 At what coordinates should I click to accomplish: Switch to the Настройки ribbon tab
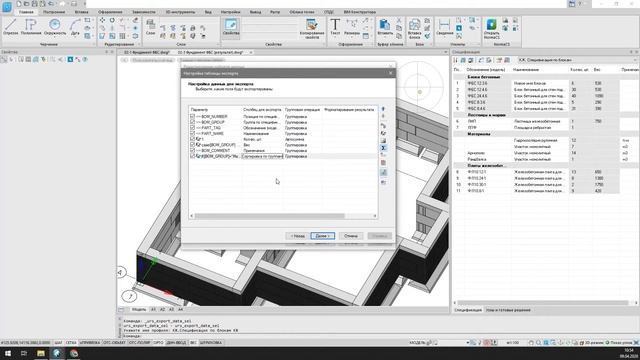[x=231, y=12]
